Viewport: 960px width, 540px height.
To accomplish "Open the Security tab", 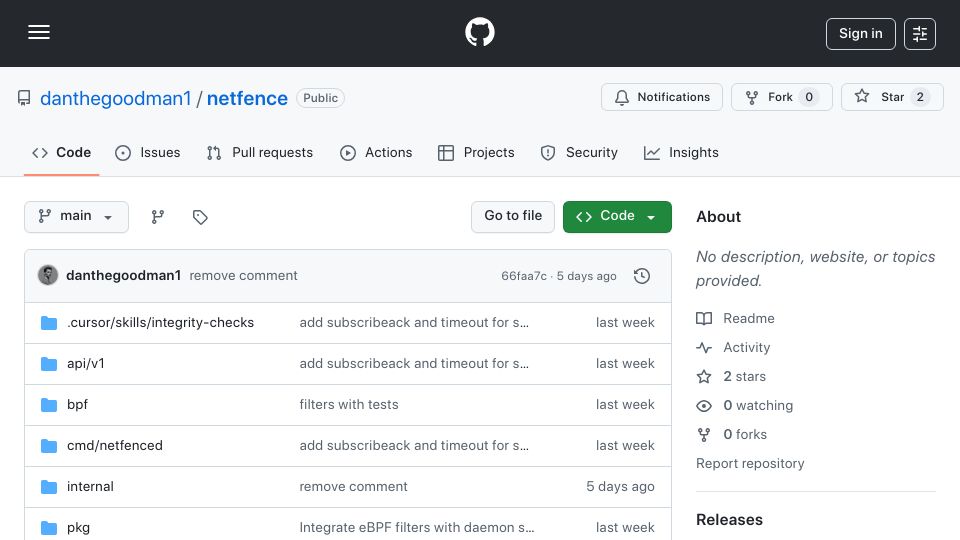I will [x=579, y=152].
